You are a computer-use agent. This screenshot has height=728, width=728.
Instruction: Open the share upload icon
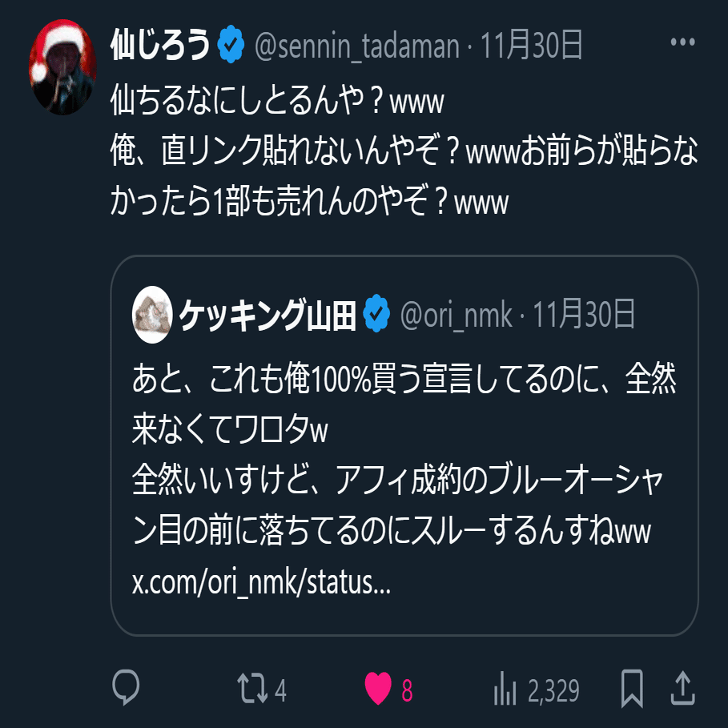pyautogui.click(x=682, y=688)
